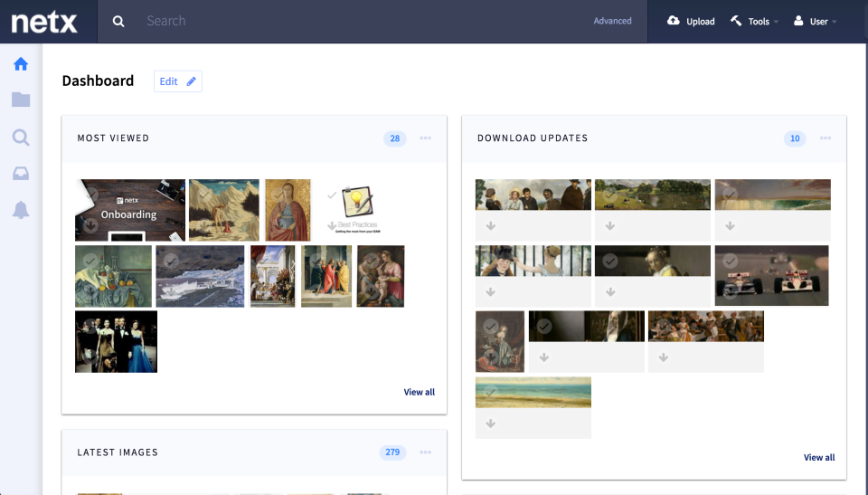Select the Onboarding asset checkmark

pyautogui.click(x=91, y=195)
